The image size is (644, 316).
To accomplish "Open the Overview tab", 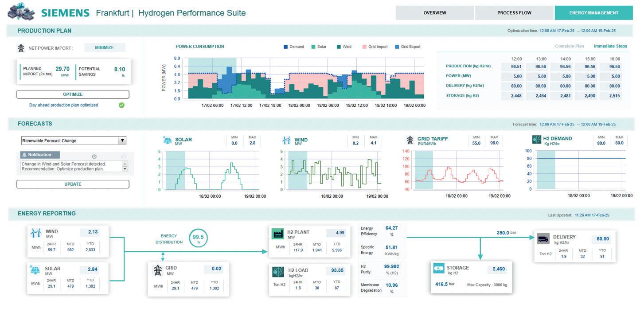I will [x=435, y=13].
